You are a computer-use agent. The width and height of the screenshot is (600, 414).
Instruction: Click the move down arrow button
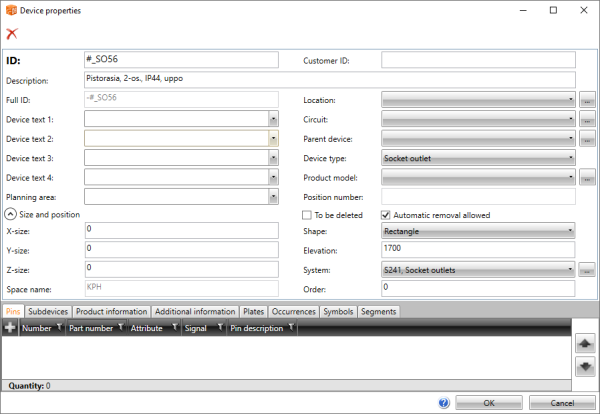[x=585, y=364]
